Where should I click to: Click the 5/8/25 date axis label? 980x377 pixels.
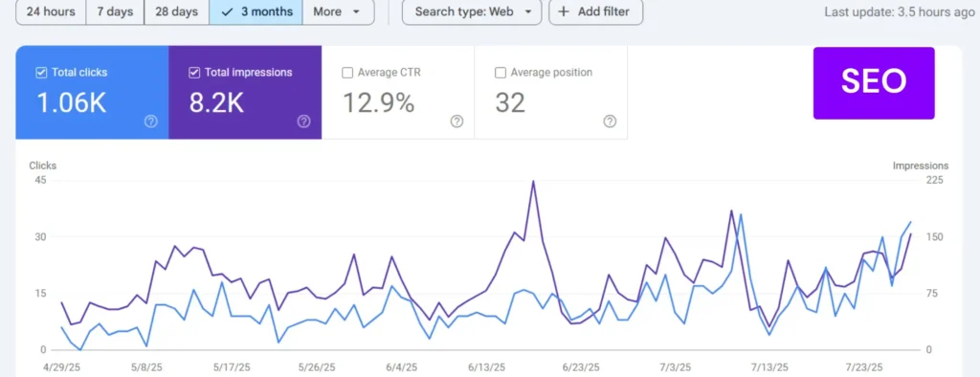[147, 367]
